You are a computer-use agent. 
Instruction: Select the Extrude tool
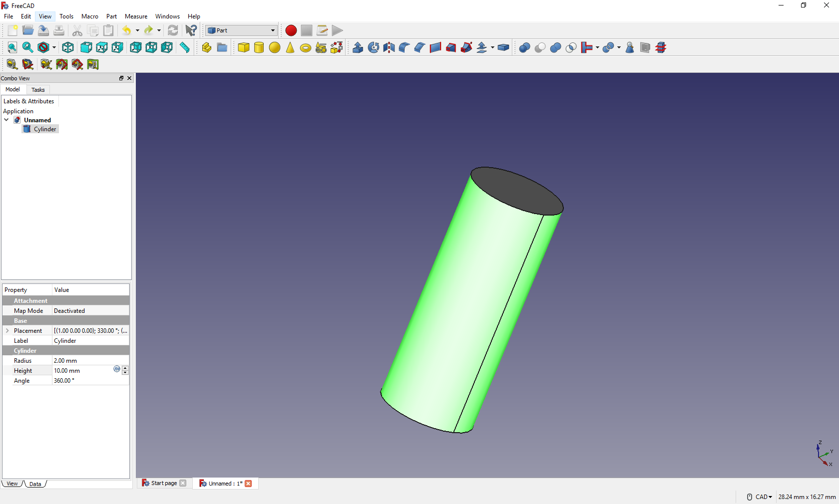point(358,47)
